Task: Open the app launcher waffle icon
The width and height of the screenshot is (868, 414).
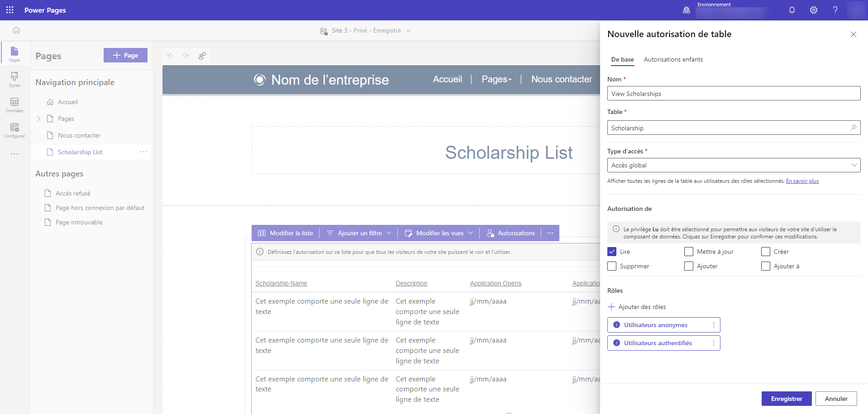Action: [x=10, y=10]
